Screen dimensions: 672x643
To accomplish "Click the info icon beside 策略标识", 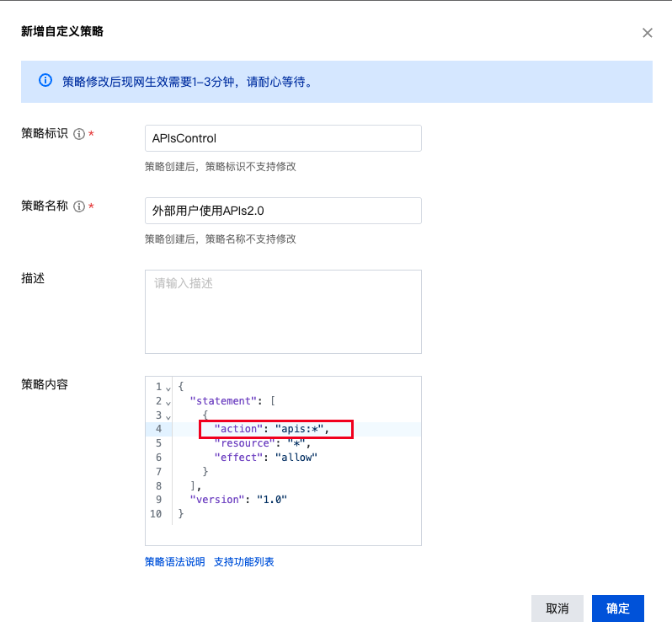I will (79, 134).
